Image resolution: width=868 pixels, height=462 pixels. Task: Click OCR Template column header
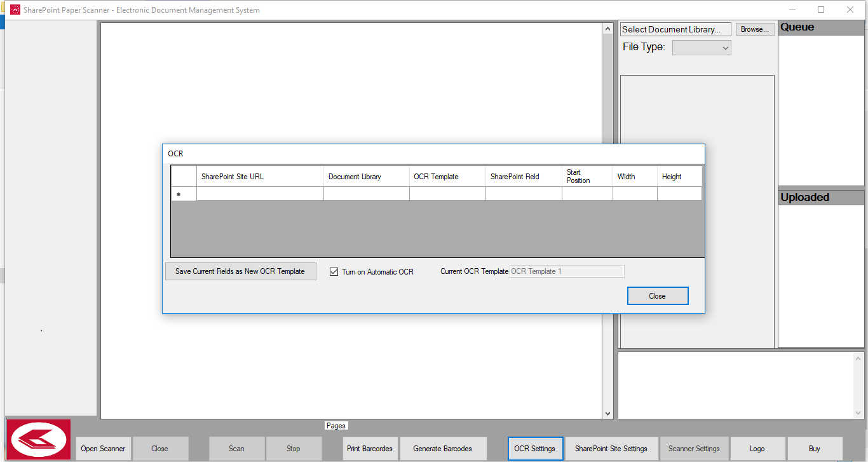coord(447,177)
